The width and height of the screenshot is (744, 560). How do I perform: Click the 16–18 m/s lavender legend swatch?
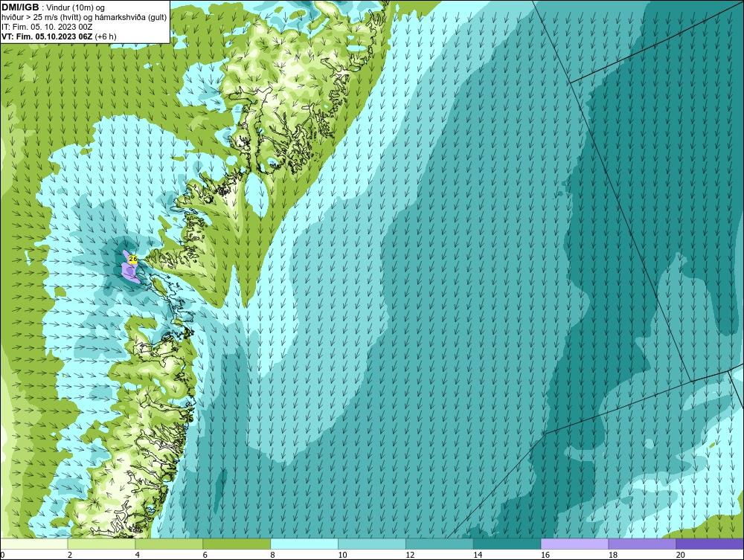tap(574, 544)
